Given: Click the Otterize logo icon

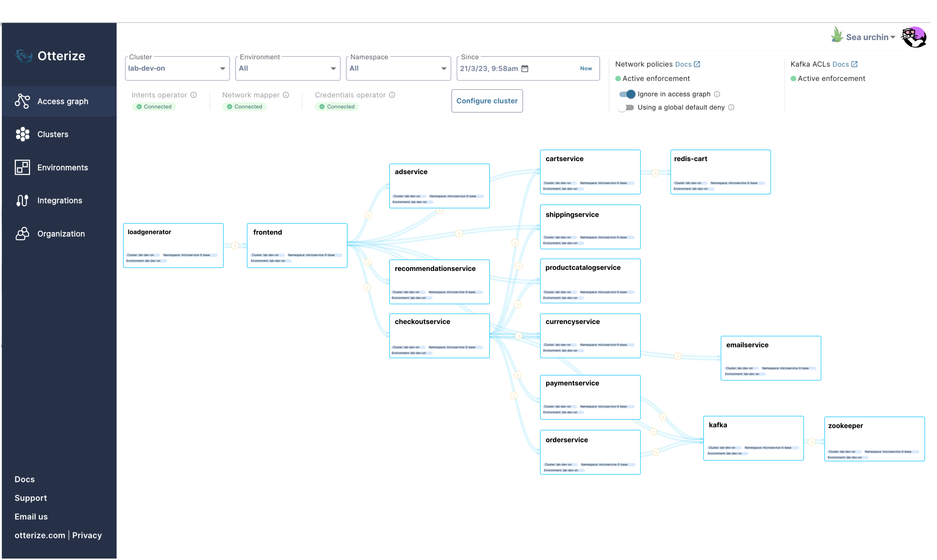Looking at the screenshot, I should (x=23, y=55).
